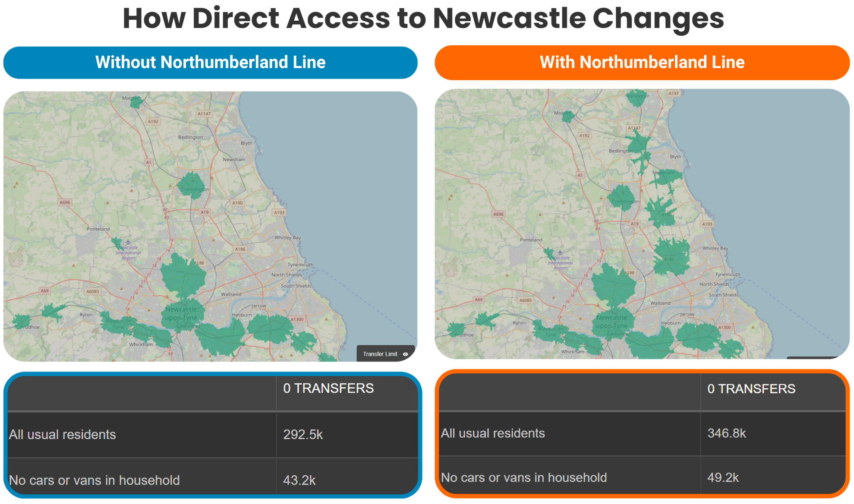The width and height of the screenshot is (854, 504).
Task: Click the A696 road shield on the left map
Action: tap(65, 202)
